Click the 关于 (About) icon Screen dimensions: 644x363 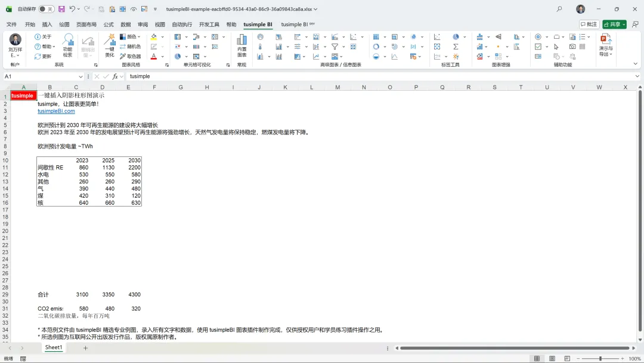click(38, 36)
